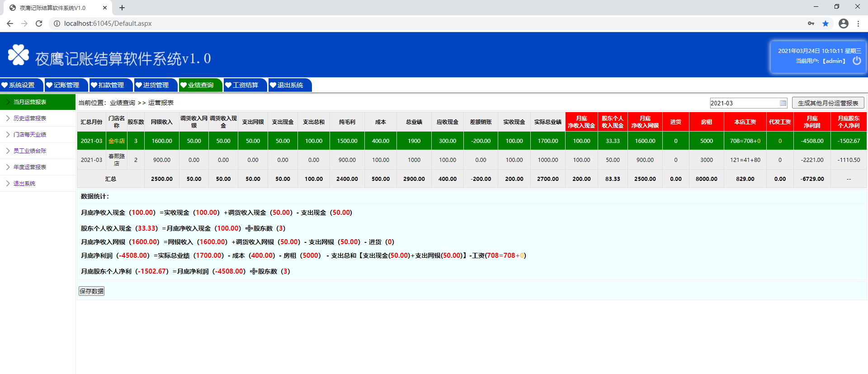Click 金牛店 store name cell
868x374 pixels.
[x=117, y=141]
